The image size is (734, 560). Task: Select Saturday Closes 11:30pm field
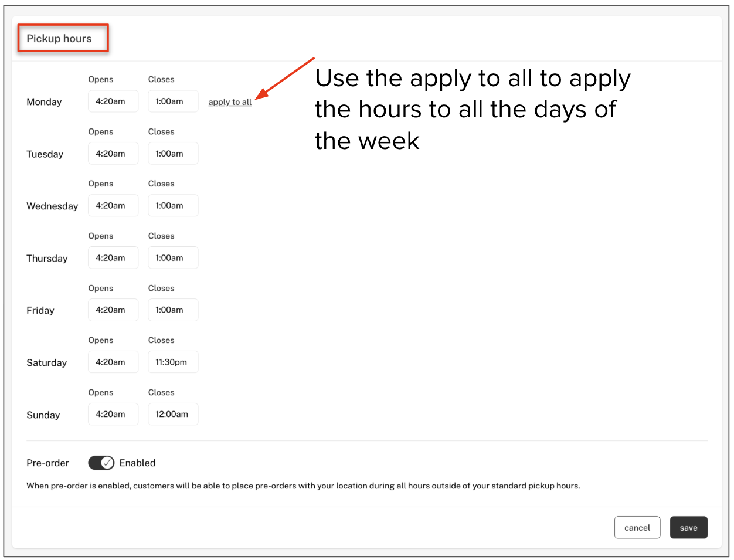pos(173,362)
